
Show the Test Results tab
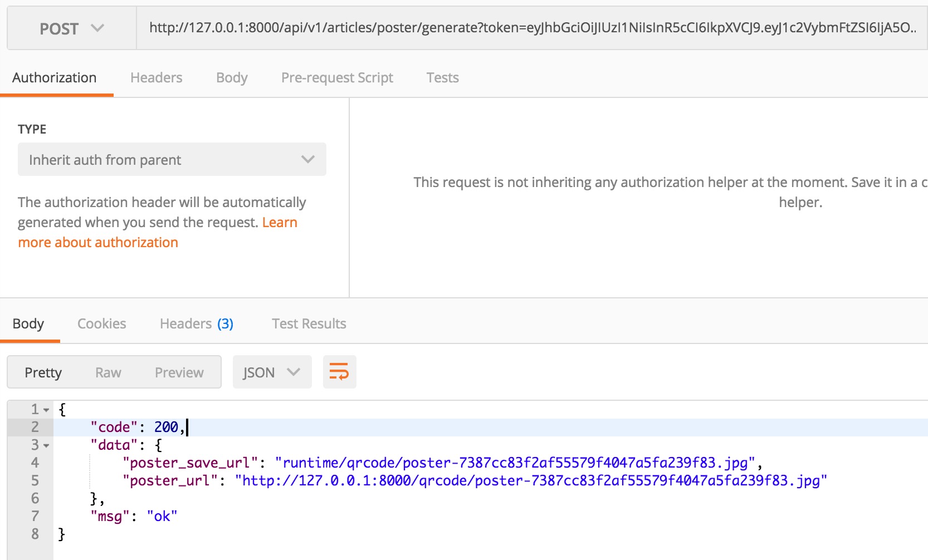click(309, 324)
